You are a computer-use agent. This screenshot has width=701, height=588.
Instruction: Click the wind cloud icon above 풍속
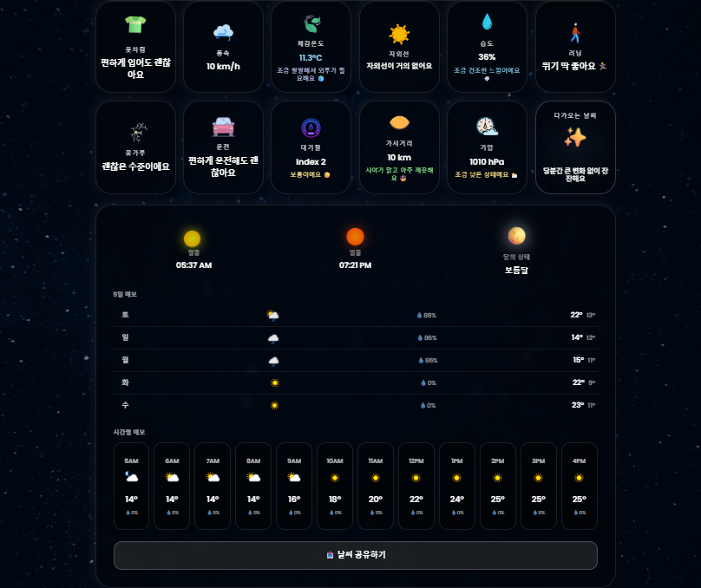click(x=223, y=32)
